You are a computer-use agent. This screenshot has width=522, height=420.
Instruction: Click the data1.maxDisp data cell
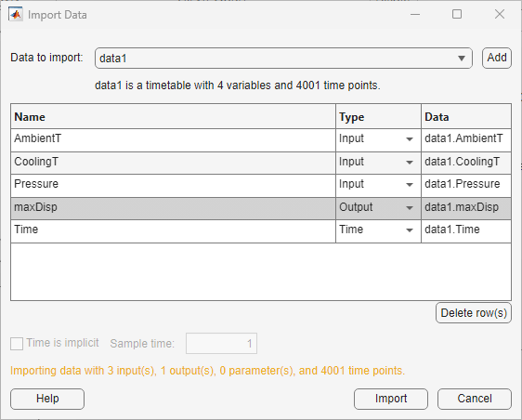pyautogui.click(x=466, y=208)
